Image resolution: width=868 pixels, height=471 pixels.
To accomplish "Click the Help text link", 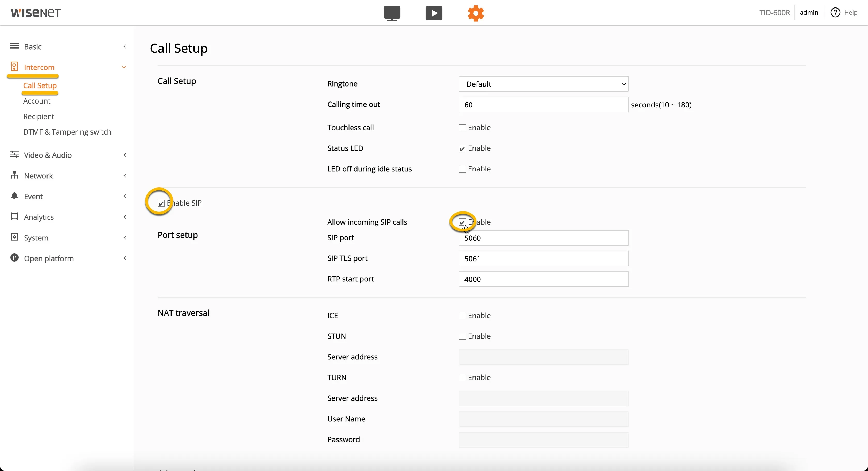I will pyautogui.click(x=850, y=12).
